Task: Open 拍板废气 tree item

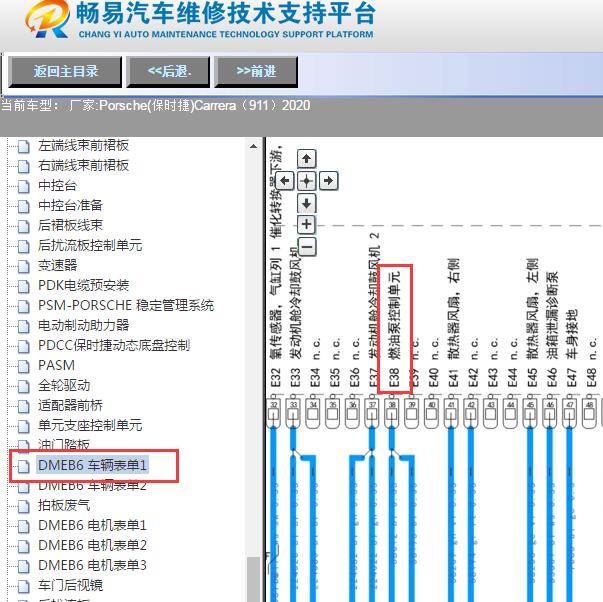Action: coord(64,505)
